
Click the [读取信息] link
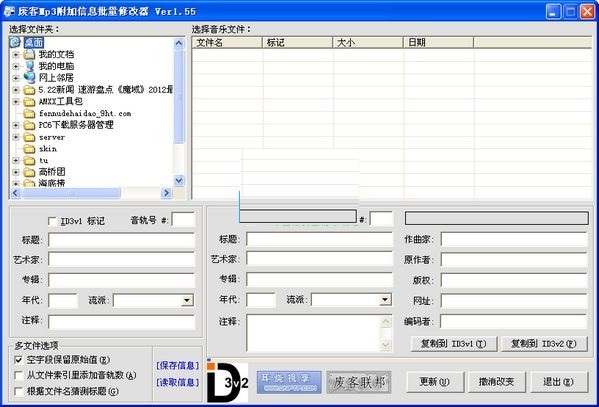[x=178, y=382]
